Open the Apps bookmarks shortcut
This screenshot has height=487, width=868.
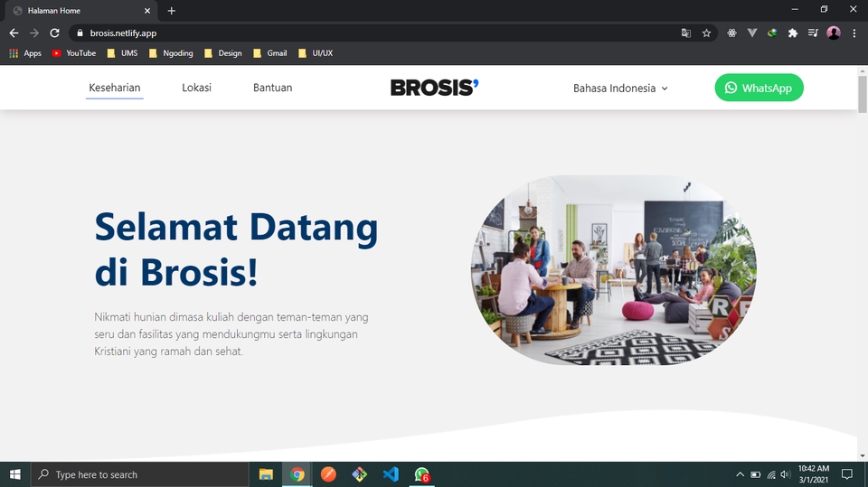25,53
